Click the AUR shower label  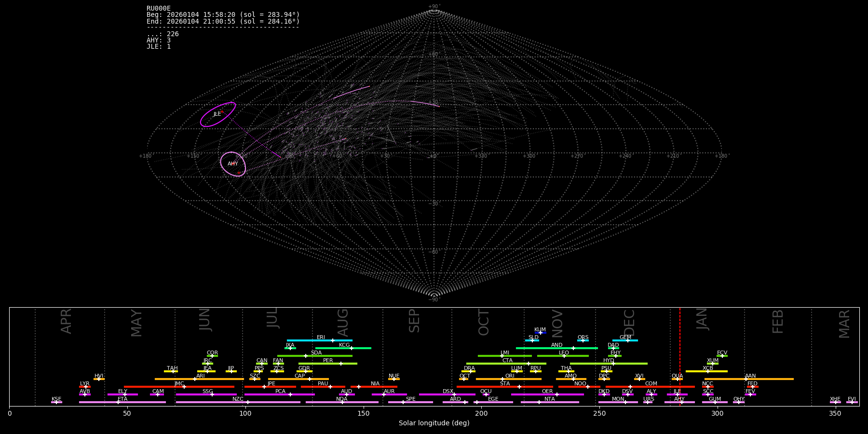pos(389,392)
